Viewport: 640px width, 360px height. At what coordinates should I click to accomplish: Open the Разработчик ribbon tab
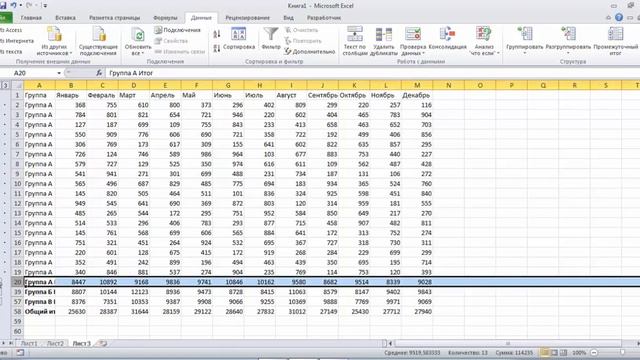coord(324,18)
